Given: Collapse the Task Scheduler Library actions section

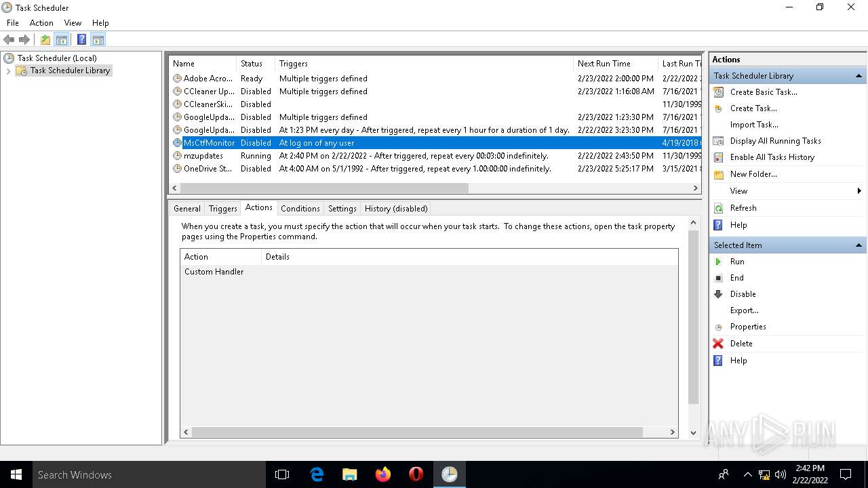Looking at the screenshot, I should (x=859, y=76).
